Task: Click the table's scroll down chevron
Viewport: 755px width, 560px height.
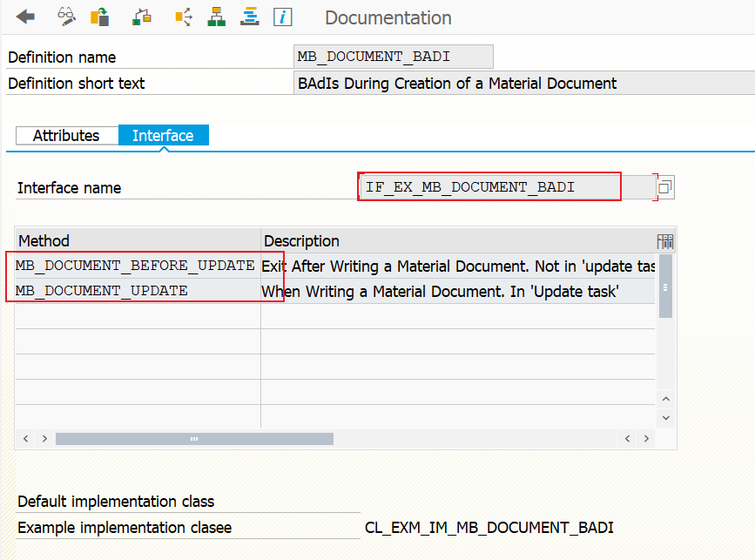Action: point(666,417)
